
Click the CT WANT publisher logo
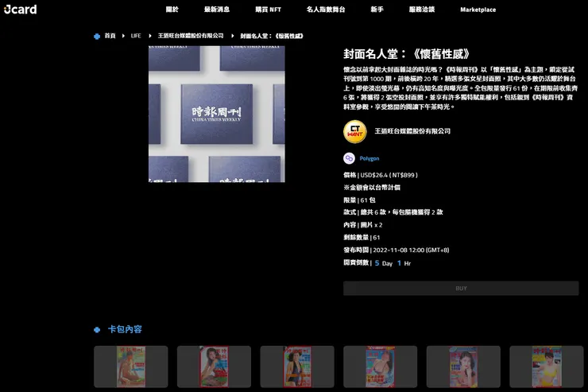point(354,131)
